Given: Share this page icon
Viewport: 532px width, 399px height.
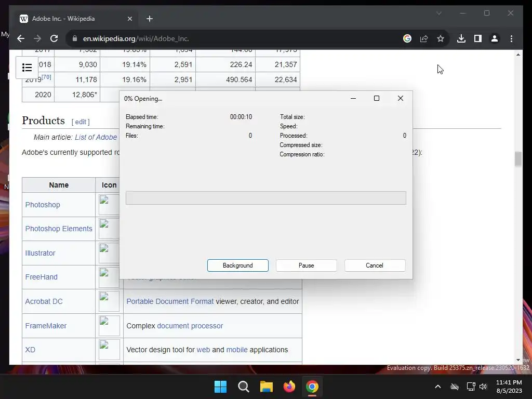Looking at the screenshot, I should [424, 38].
